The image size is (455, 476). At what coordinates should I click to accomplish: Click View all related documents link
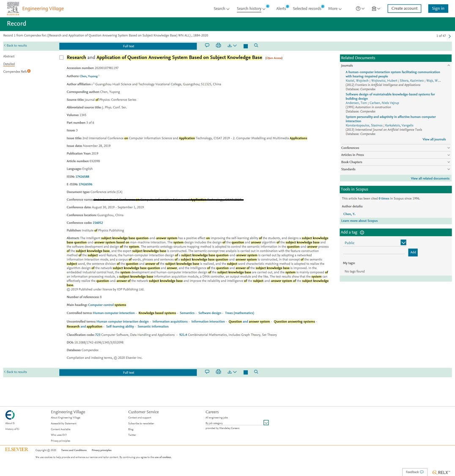pos(430,179)
